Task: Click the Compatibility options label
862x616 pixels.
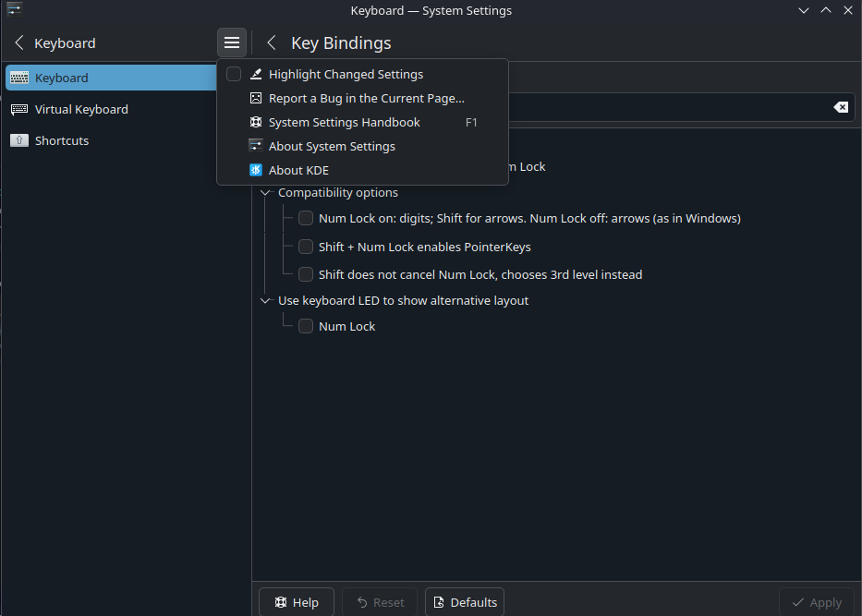Action: point(338,192)
